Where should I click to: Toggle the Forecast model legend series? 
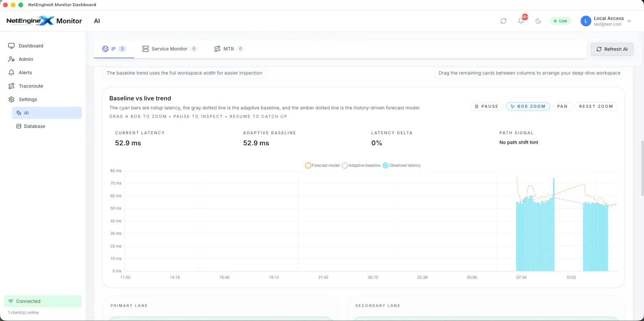322,165
